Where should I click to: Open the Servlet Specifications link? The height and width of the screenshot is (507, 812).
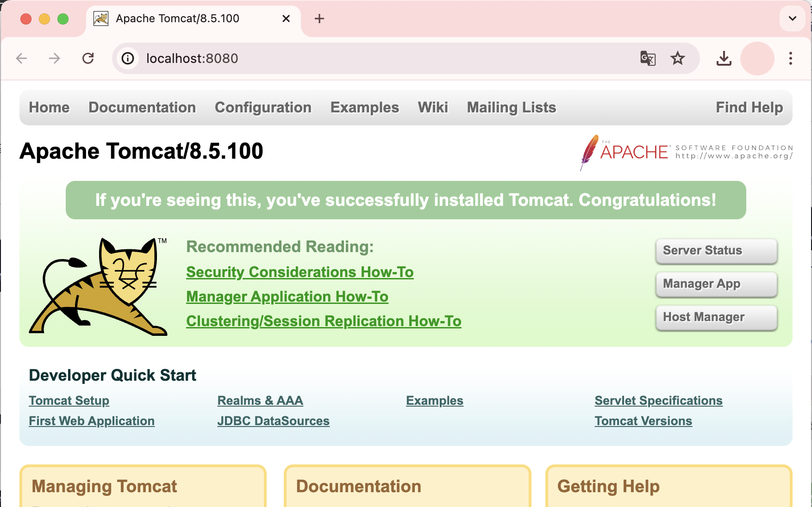click(x=659, y=401)
